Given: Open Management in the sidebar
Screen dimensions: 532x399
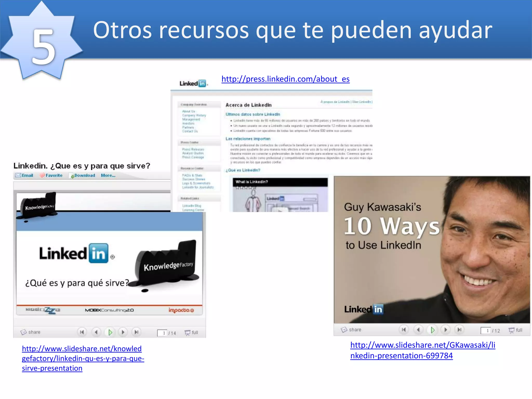Looking at the screenshot, I should 191,119.
